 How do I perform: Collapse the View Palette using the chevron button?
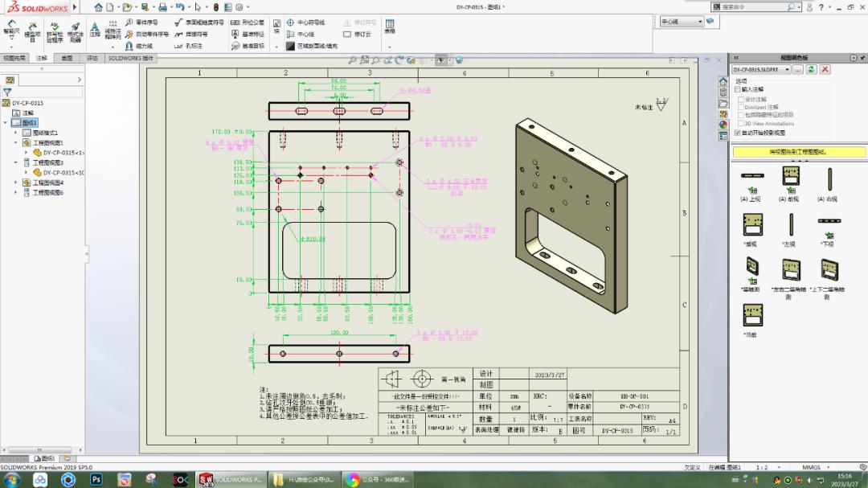735,57
